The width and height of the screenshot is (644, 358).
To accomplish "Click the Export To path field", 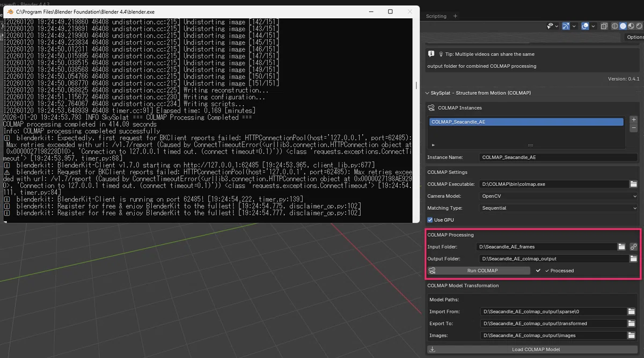I will point(553,324).
